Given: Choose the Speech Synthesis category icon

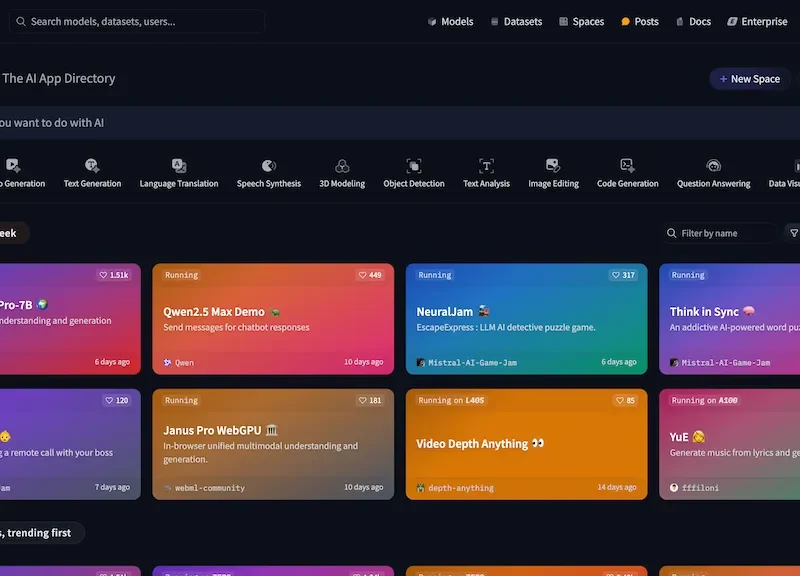Looking at the screenshot, I should tap(268, 165).
